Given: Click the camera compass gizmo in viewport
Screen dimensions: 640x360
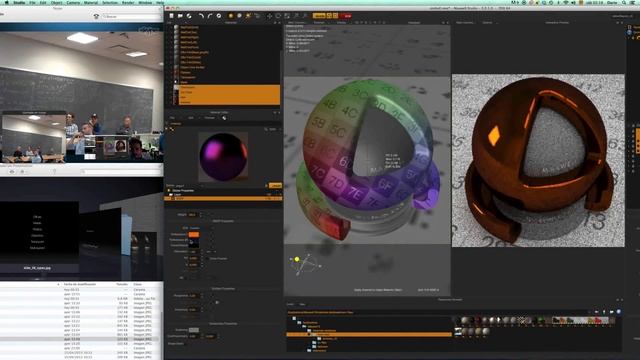Looking at the screenshot, I should tap(305, 264).
